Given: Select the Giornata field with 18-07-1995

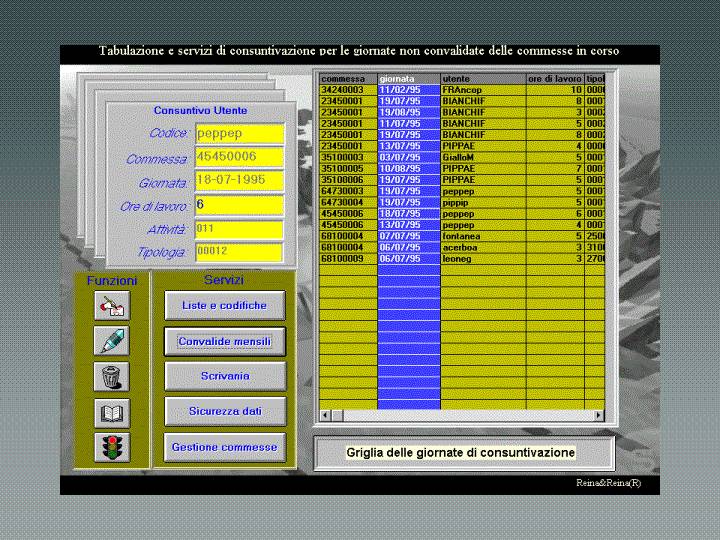Looking at the screenshot, I should click(x=239, y=180).
